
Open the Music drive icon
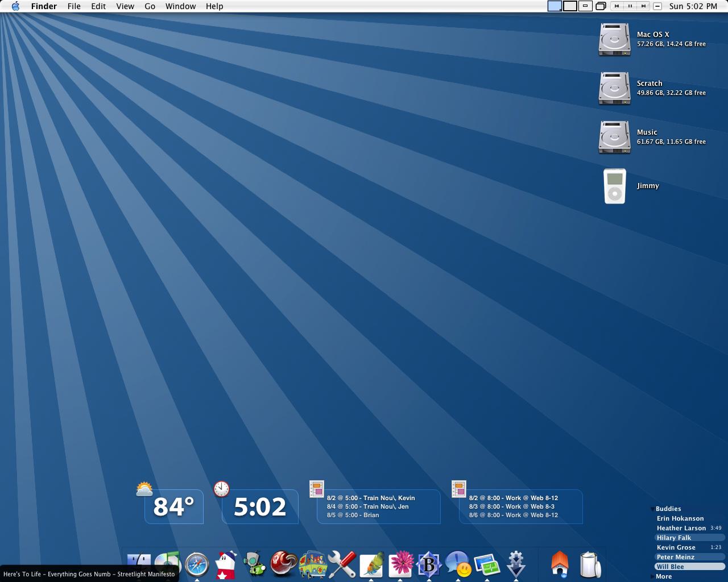click(614, 137)
